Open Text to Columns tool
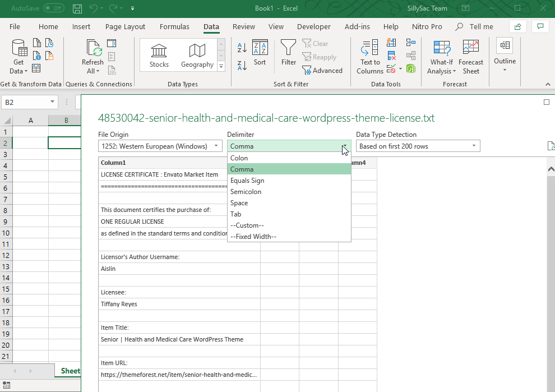 click(x=370, y=57)
